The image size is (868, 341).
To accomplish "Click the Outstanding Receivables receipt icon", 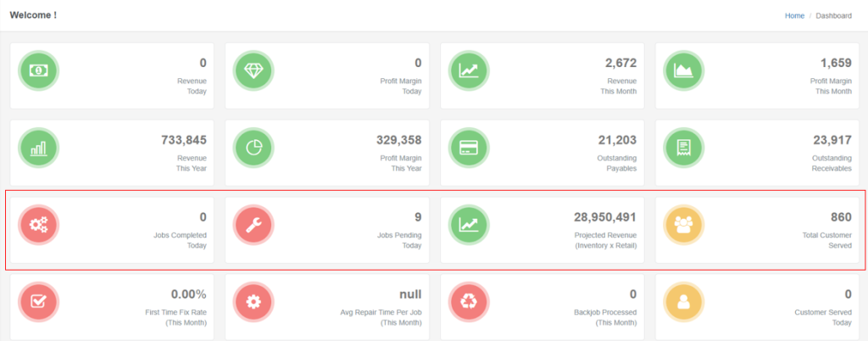I will tap(683, 148).
